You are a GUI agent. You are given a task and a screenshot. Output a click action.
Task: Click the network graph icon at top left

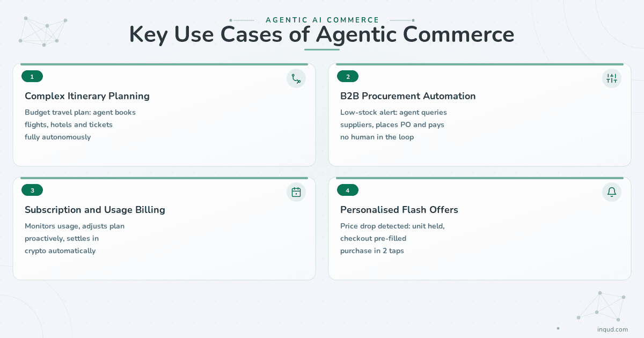point(43,31)
